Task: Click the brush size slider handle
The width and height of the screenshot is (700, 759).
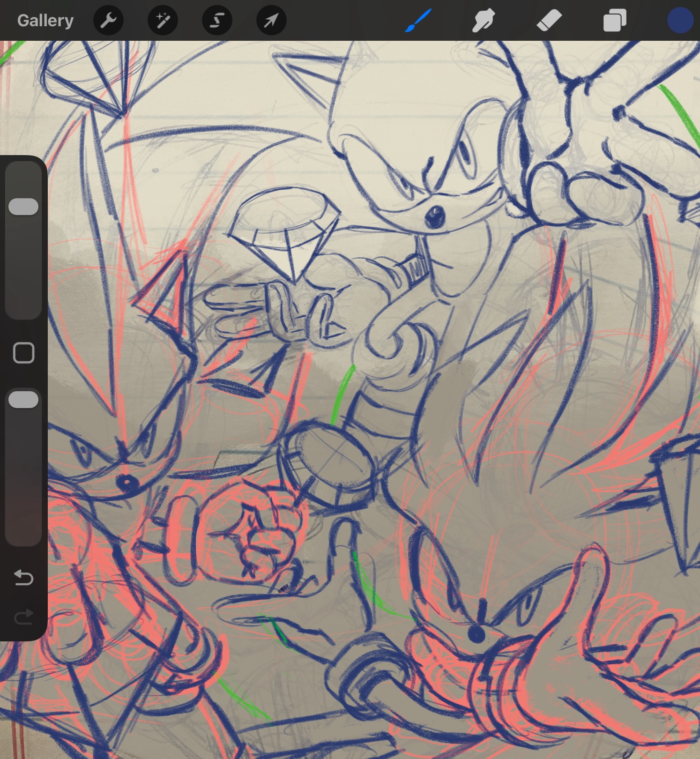Action: [23, 207]
